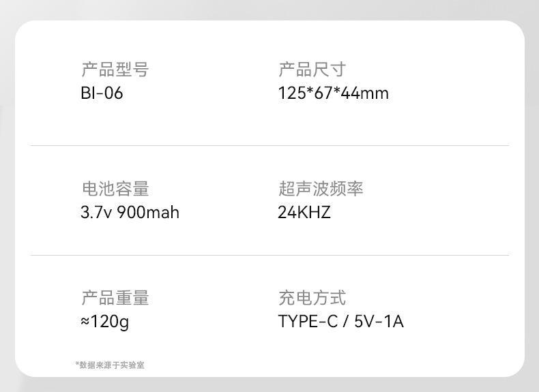The width and height of the screenshot is (539, 392).
Task: Select the 3.7v voltage text
Action: click(x=96, y=213)
